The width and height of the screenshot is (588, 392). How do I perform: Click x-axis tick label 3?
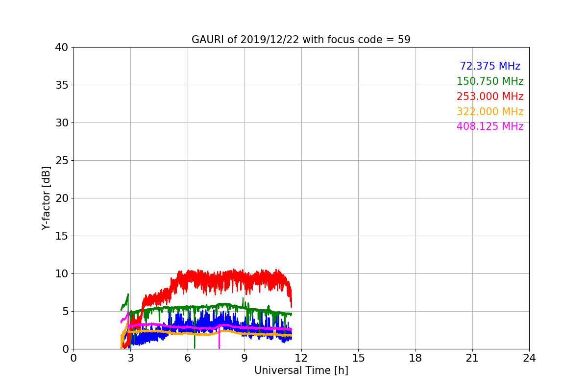click(130, 358)
